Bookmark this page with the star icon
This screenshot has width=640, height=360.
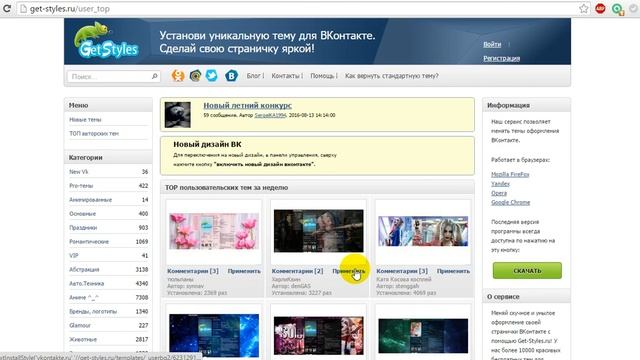pos(584,8)
